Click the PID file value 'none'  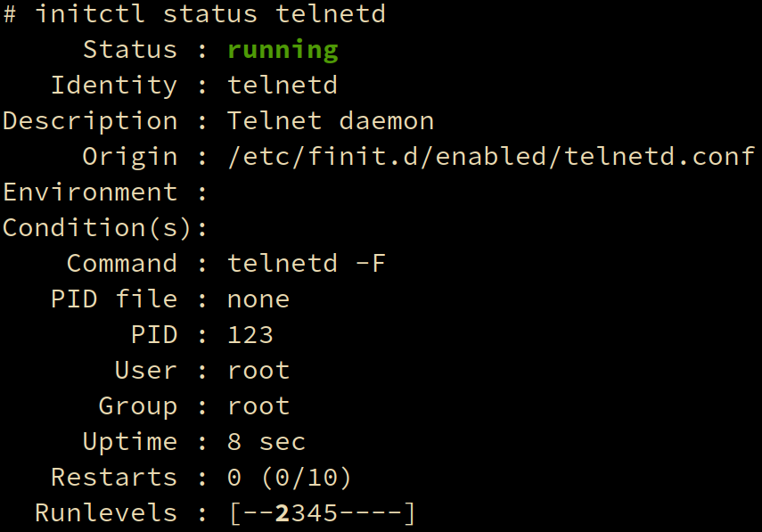[x=258, y=299]
